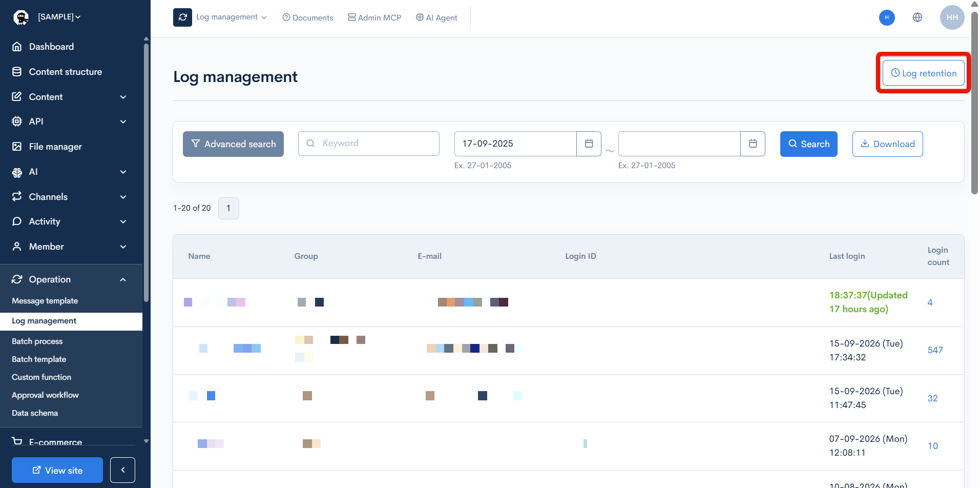The image size is (980, 488).
Task: Focus the Keyword search field
Action: pyautogui.click(x=369, y=144)
